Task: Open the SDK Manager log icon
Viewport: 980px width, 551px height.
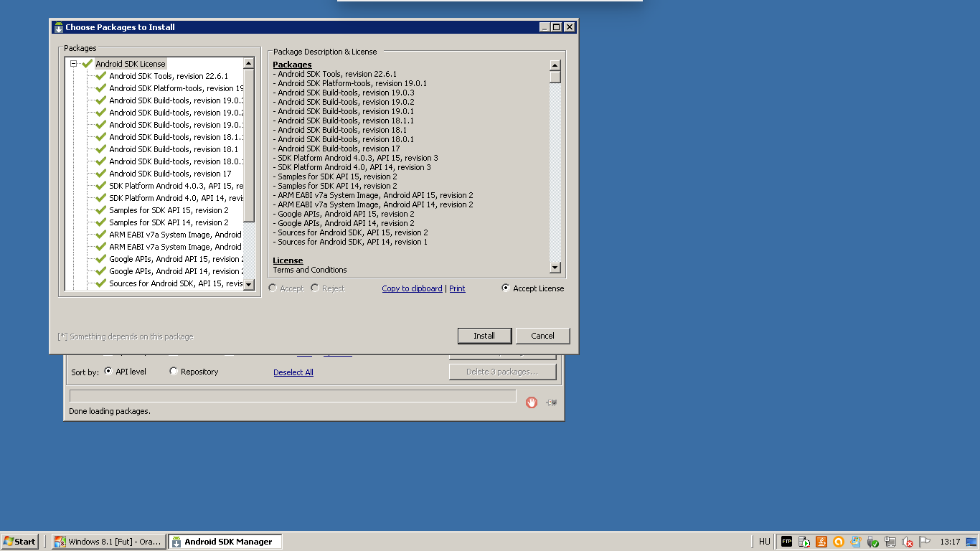Action: pyautogui.click(x=552, y=402)
